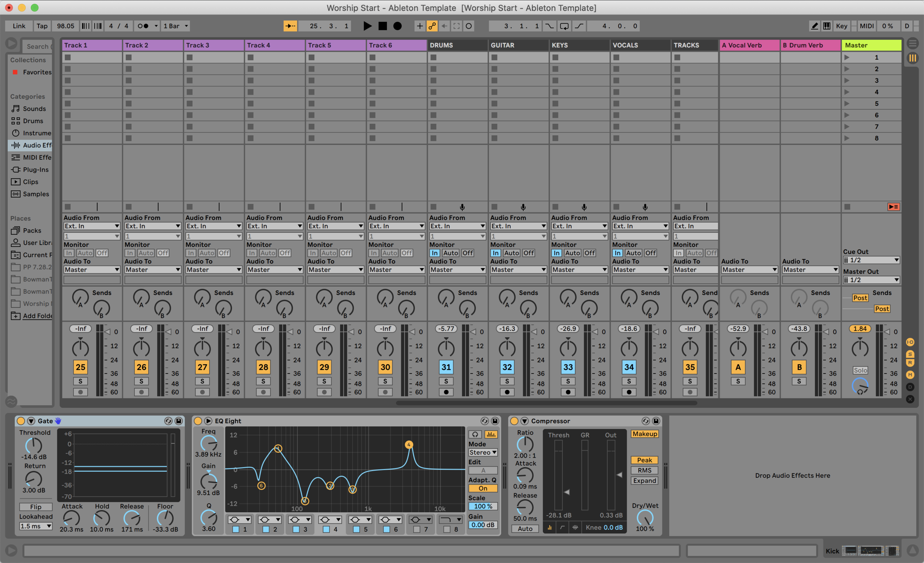
Task: Adjust DRUMS Send A knob
Action: tap(446, 298)
